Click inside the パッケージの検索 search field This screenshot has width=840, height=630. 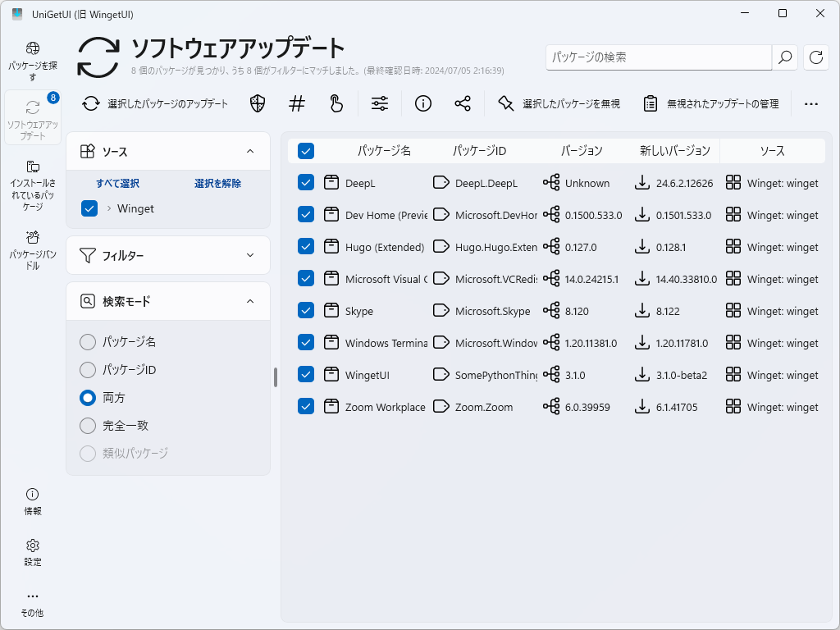(x=656, y=57)
